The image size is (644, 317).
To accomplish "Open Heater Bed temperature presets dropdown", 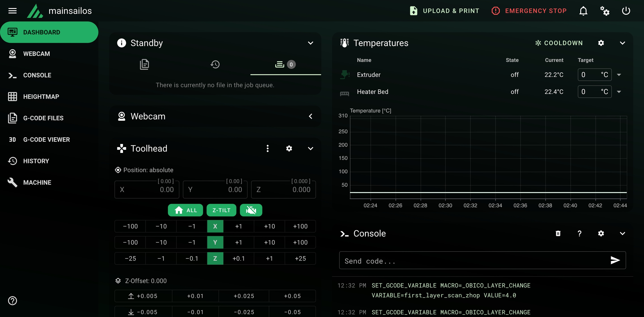I will coord(619,92).
